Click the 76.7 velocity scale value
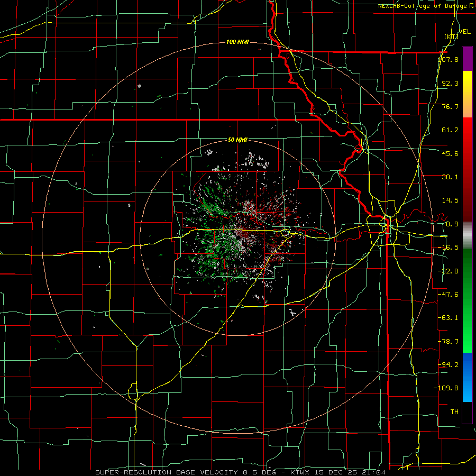The width and height of the screenshot is (476, 476). [450, 106]
